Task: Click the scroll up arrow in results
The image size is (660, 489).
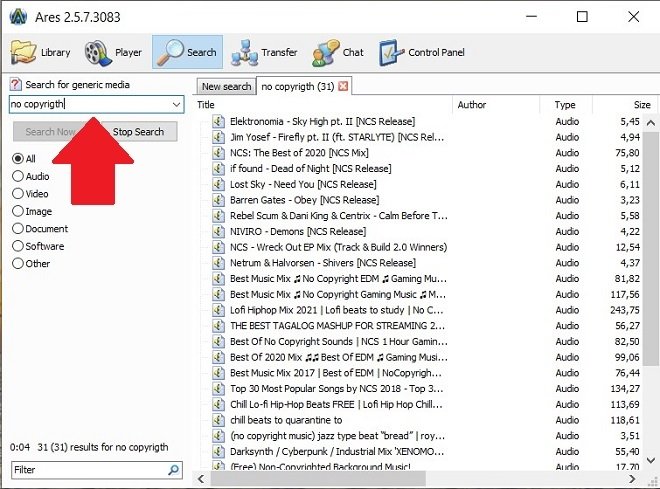Action: tap(650, 123)
